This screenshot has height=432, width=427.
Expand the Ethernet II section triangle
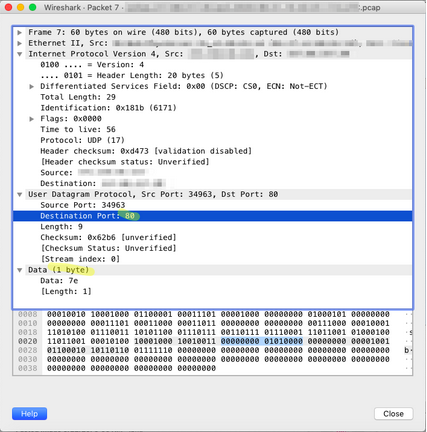(20, 43)
